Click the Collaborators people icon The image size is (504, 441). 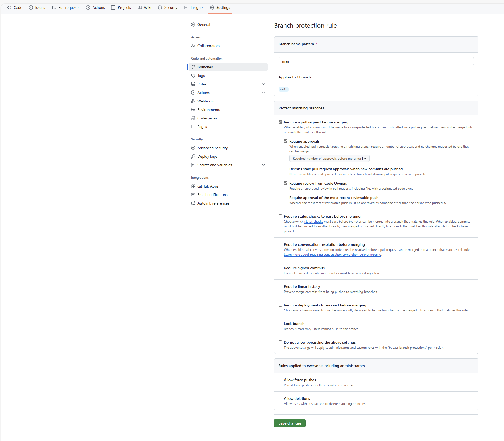coord(193,46)
